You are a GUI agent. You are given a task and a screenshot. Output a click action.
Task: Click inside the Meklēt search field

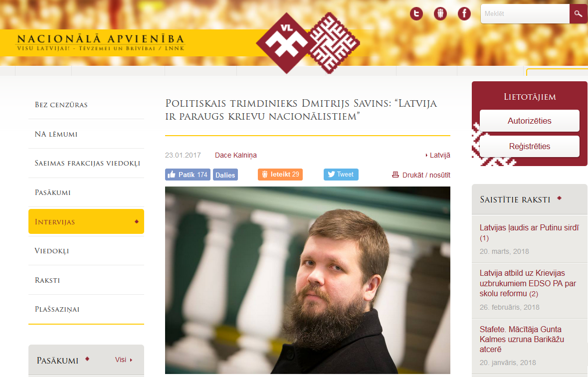525,14
